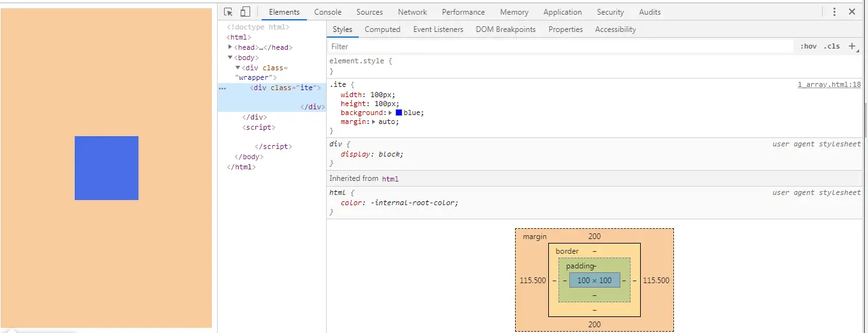Open the Memory tab
Screen dimensions: 868x333
(x=514, y=12)
